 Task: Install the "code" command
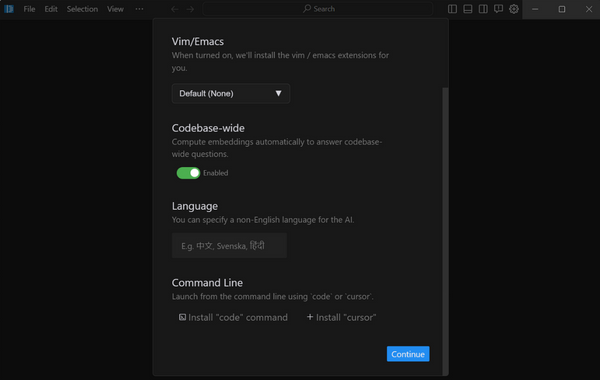233,317
